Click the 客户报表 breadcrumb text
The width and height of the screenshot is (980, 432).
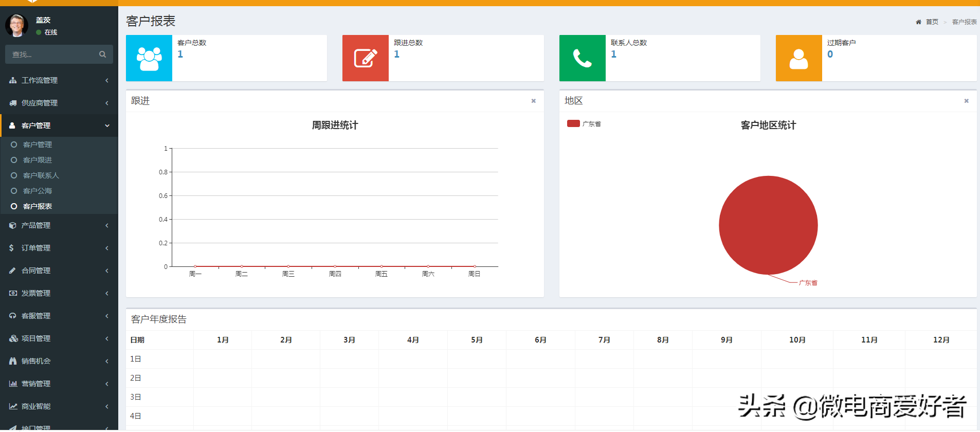click(965, 22)
